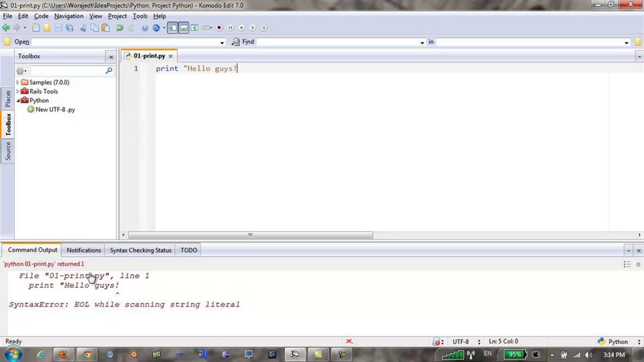
Task: Switch to the TODO tab
Action: click(189, 250)
